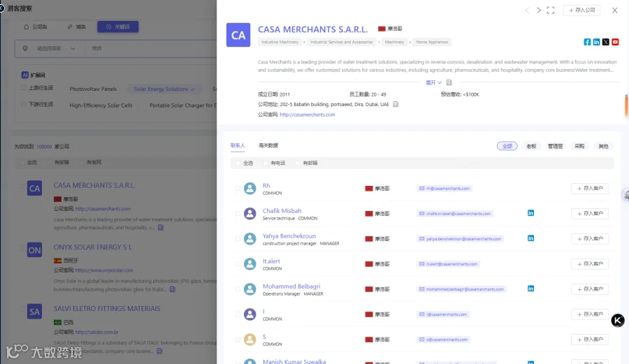The height and width of the screenshot is (364, 629).
Task: Open the company's LinkedIn icon in header
Action: pyautogui.click(x=597, y=42)
